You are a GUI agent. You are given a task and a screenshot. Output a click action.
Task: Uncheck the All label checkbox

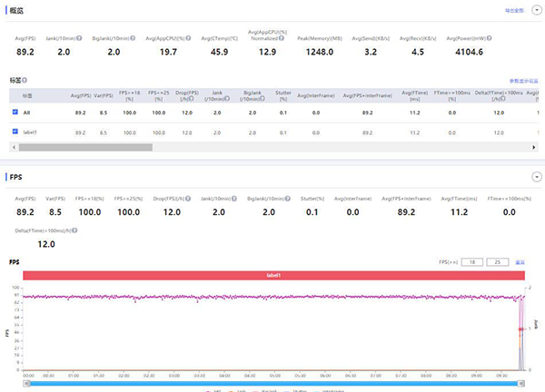coord(15,113)
